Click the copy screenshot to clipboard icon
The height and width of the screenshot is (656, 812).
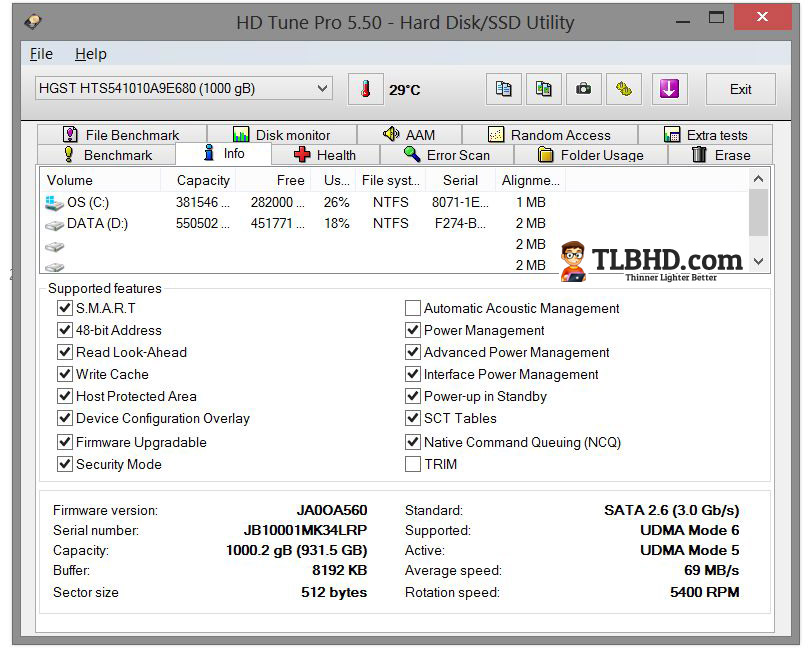point(544,89)
